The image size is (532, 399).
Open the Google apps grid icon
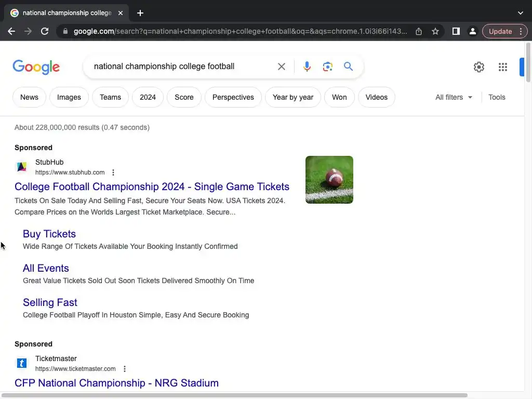(503, 67)
